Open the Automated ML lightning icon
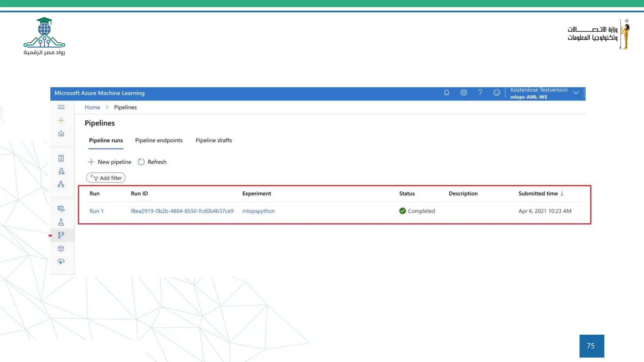This screenshot has width=644, height=362. click(61, 171)
